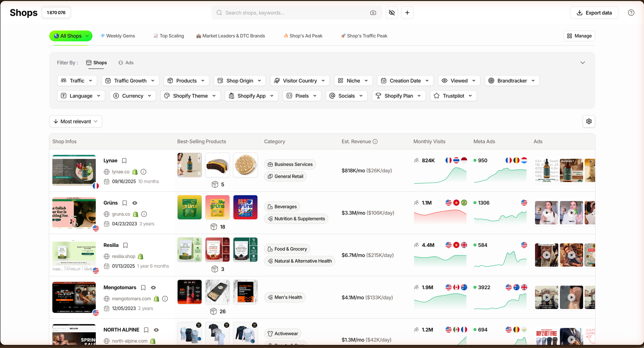Open table settings gear icon

(x=589, y=121)
